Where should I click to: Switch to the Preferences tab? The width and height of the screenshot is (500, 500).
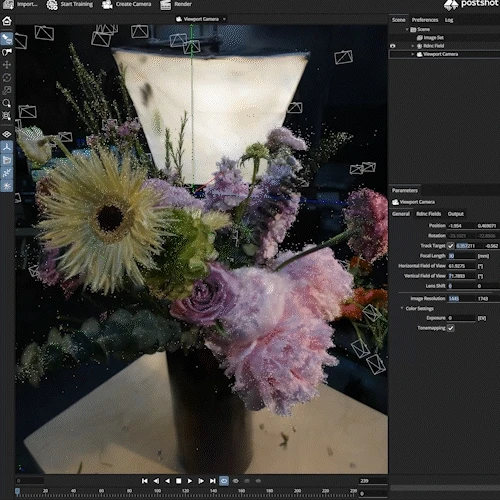coord(425,20)
